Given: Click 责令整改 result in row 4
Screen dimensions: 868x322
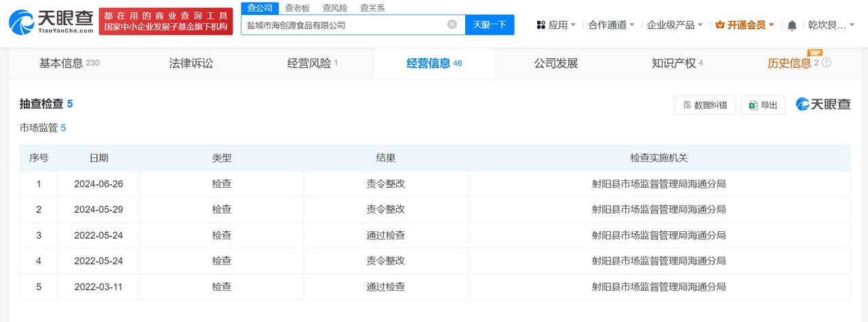Looking at the screenshot, I should (x=386, y=261).
